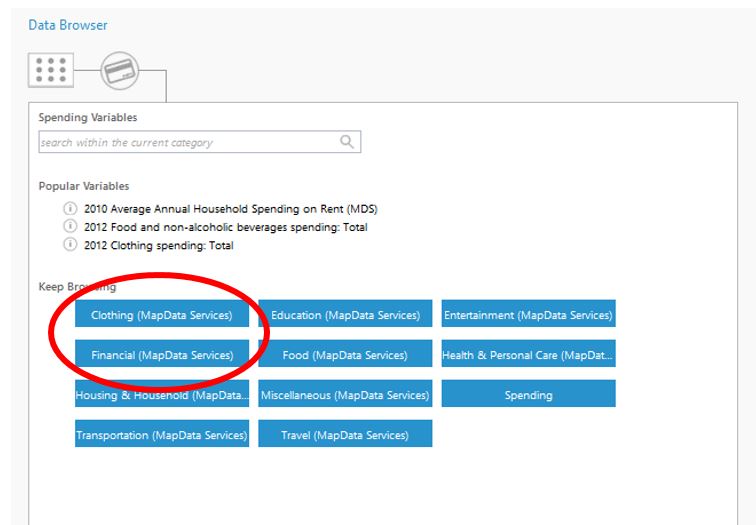Open Food (MapData Services) category
The width and height of the screenshot is (756, 525).
(x=345, y=353)
